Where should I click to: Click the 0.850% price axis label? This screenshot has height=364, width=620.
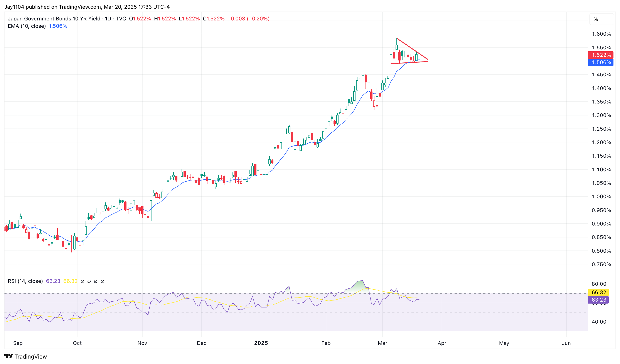pos(601,237)
